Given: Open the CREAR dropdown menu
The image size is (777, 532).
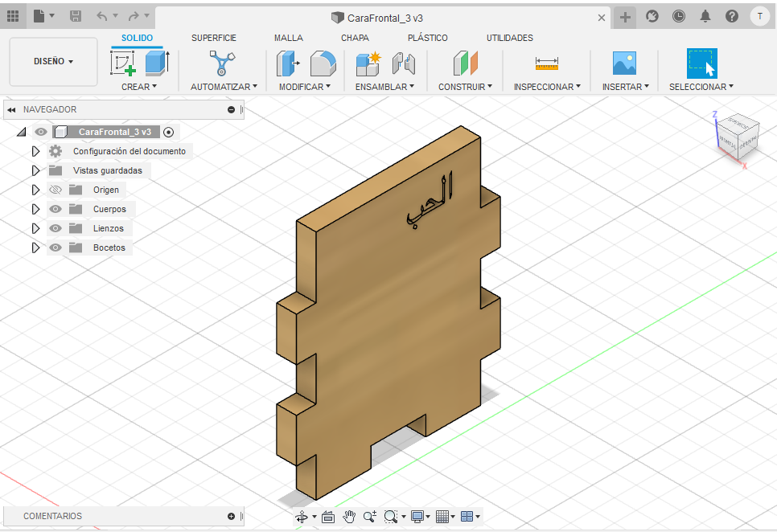Looking at the screenshot, I should click(x=139, y=87).
